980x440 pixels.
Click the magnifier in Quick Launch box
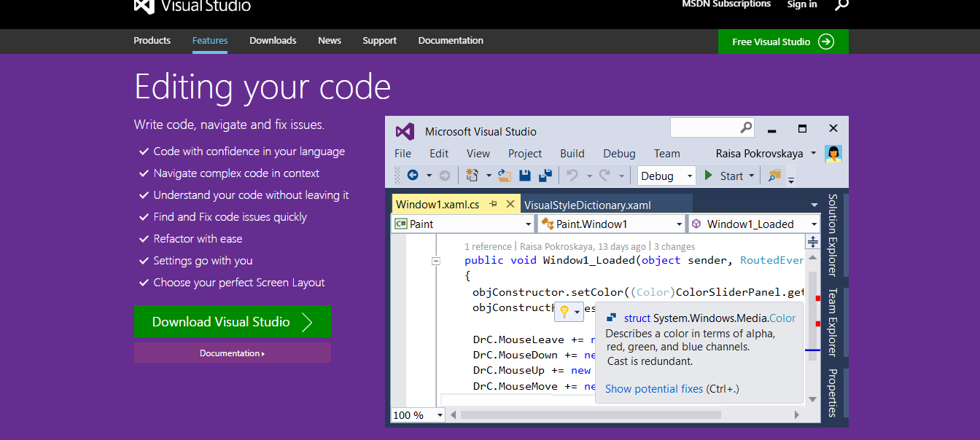[746, 127]
